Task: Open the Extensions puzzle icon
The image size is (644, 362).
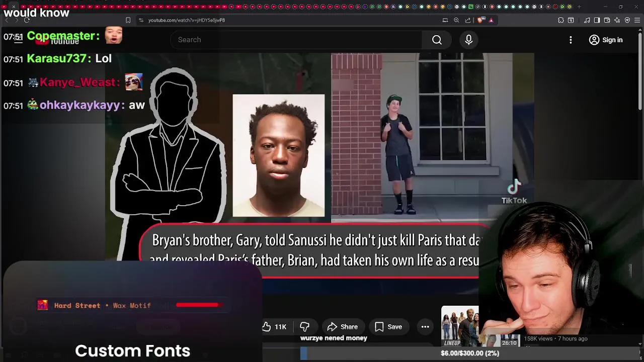Action: click(x=560, y=20)
